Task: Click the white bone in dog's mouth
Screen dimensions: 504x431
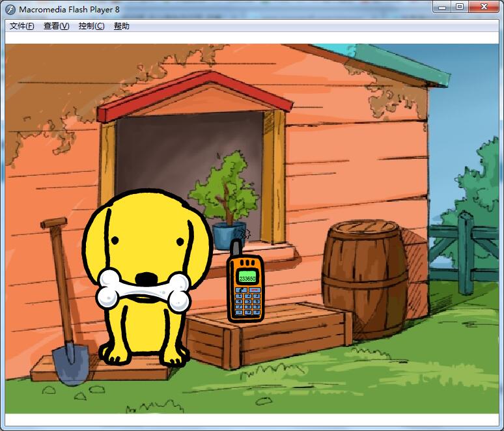Action: tap(144, 290)
